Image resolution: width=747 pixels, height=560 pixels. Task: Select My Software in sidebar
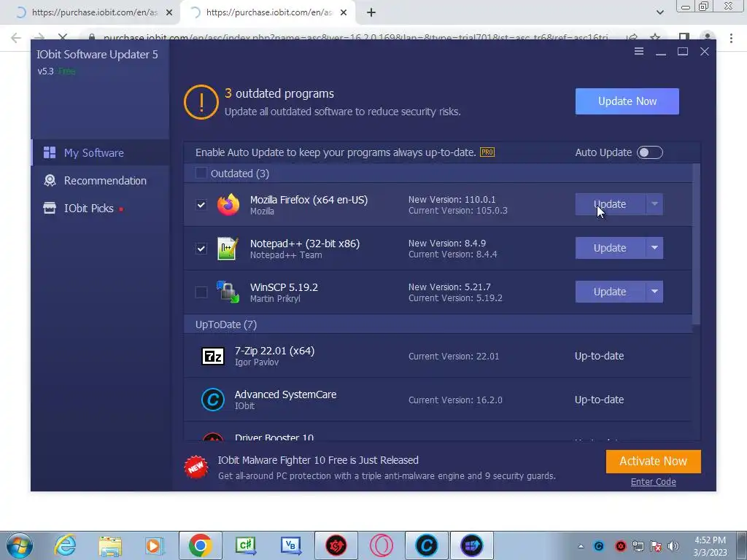pyautogui.click(x=101, y=152)
